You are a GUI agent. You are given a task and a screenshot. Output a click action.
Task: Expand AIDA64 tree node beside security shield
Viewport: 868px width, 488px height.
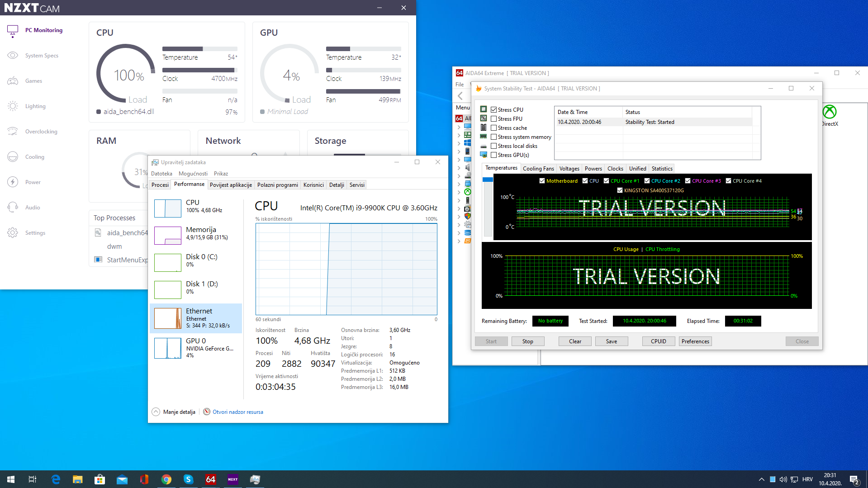point(459,217)
